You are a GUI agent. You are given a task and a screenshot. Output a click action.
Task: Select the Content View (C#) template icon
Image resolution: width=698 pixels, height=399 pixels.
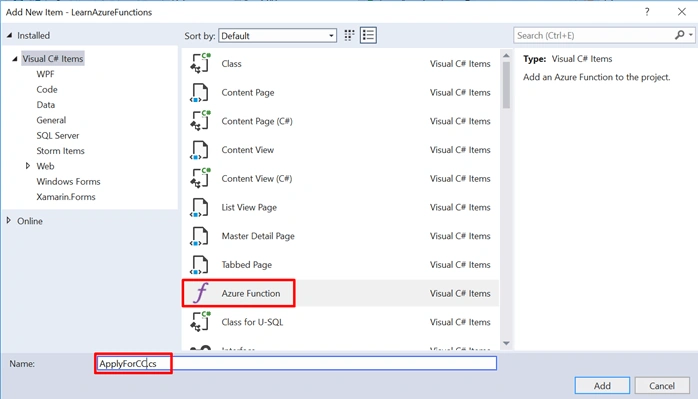(200, 178)
